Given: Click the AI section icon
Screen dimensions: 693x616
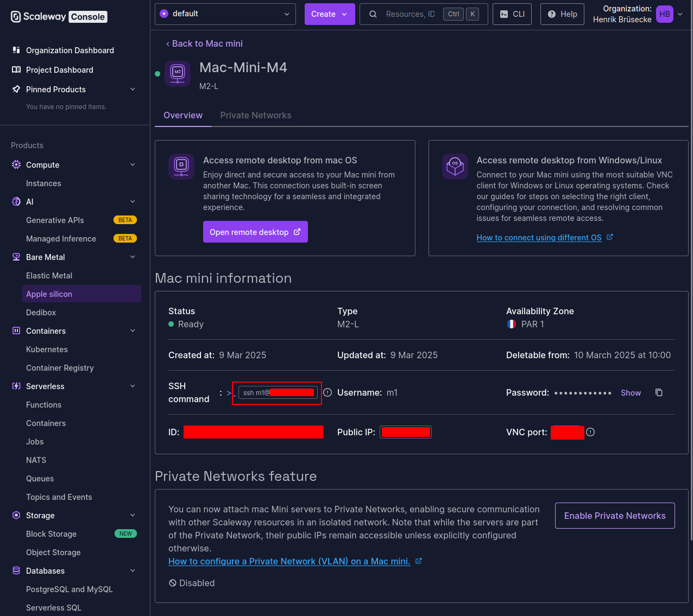Looking at the screenshot, I should (16, 202).
